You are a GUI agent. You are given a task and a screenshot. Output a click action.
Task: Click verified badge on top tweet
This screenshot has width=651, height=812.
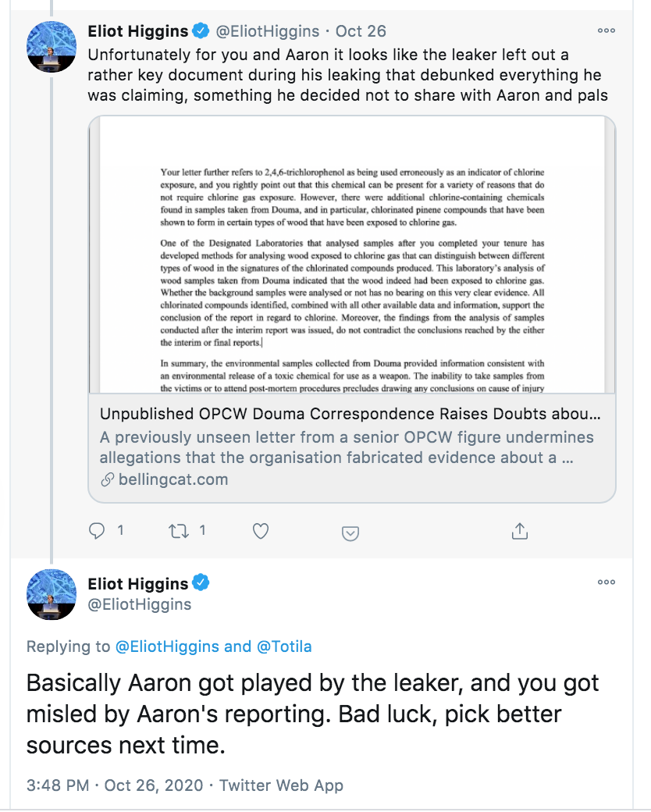coord(201,31)
